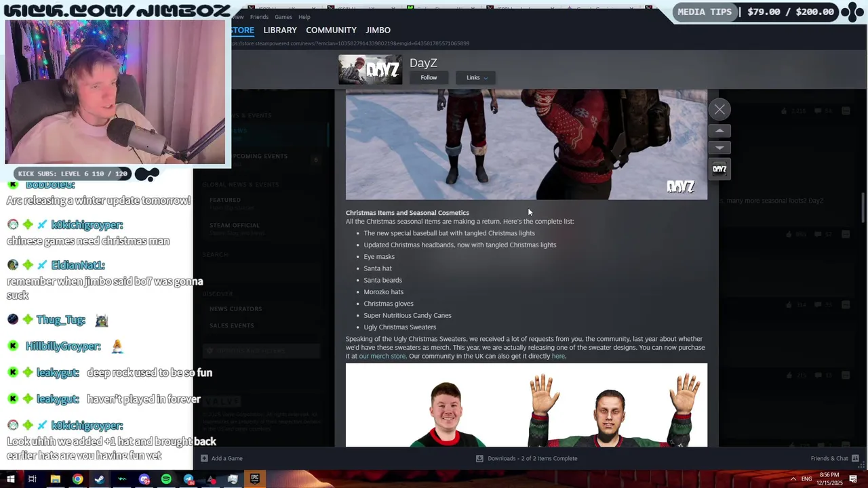The height and width of the screenshot is (488, 868).
Task: Open the Friends menu in Steam
Action: pos(259,17)
